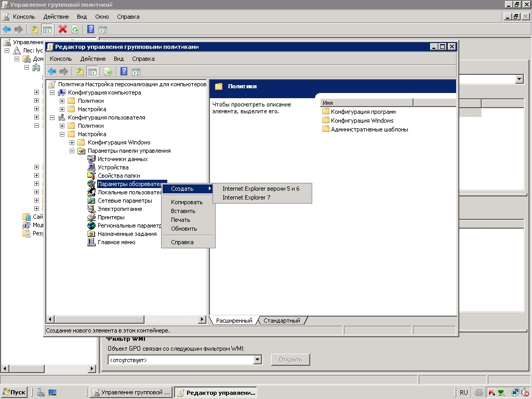Click the back arrow in main window toolbar
The height and width of the screenshot is (399, 532).
(x=7, y=30)
